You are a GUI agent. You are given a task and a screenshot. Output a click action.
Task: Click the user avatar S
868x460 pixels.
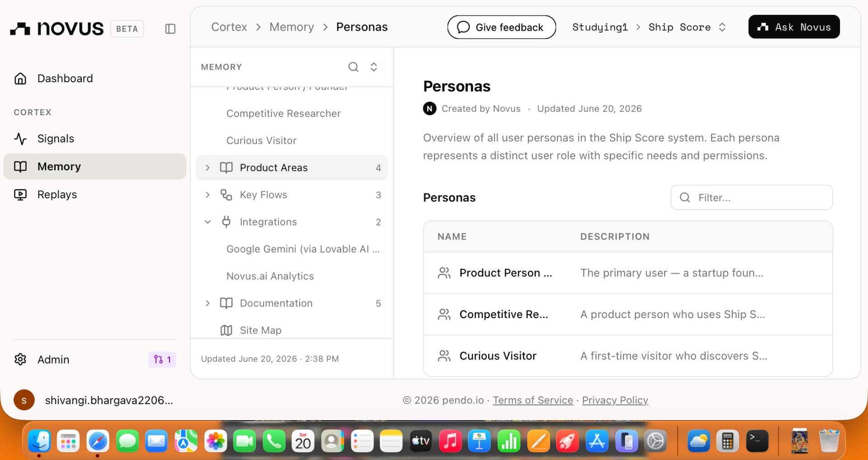[24, 400]
